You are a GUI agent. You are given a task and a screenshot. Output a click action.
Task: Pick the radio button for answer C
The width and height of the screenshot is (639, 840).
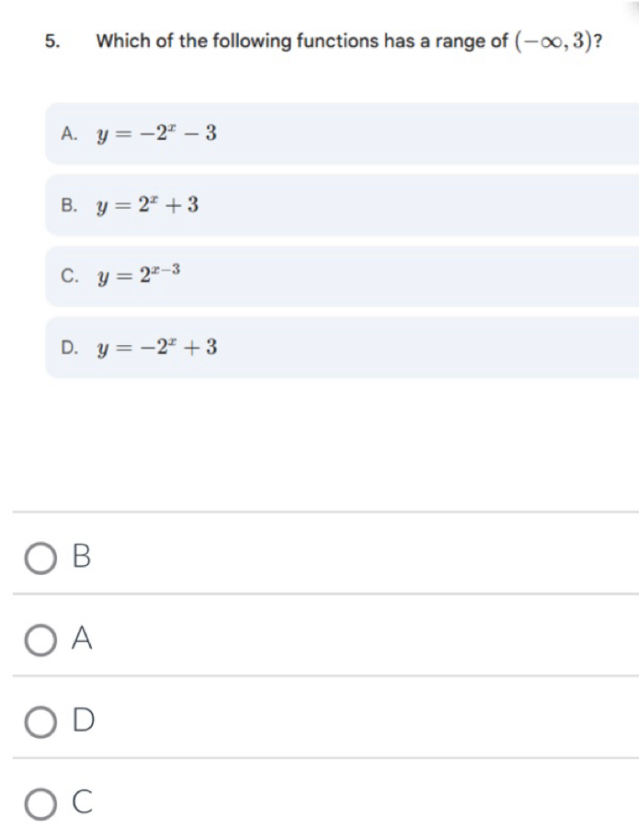pyautogui.click(x=41, y=803)
